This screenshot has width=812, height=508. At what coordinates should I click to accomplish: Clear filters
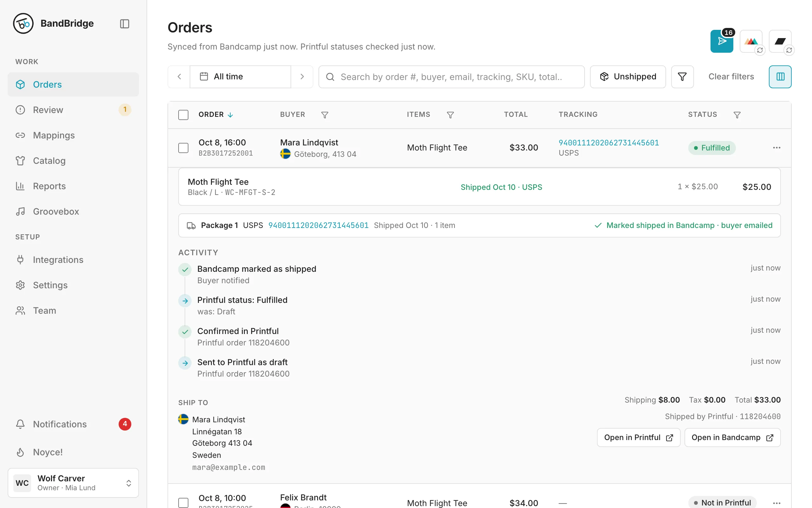point(731,77)
